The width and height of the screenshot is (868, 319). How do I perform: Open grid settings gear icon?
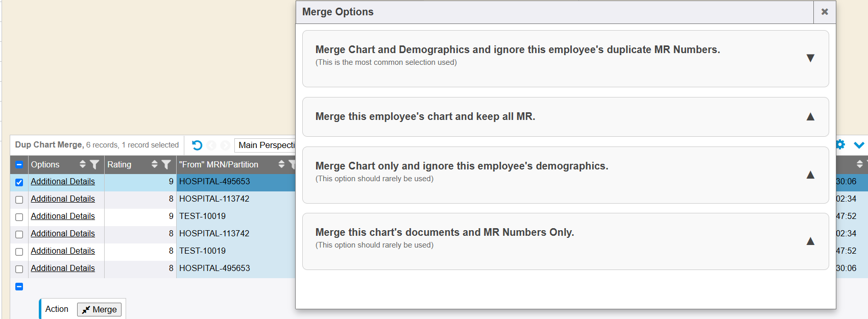pyautogui.click(x=840, y=145)
